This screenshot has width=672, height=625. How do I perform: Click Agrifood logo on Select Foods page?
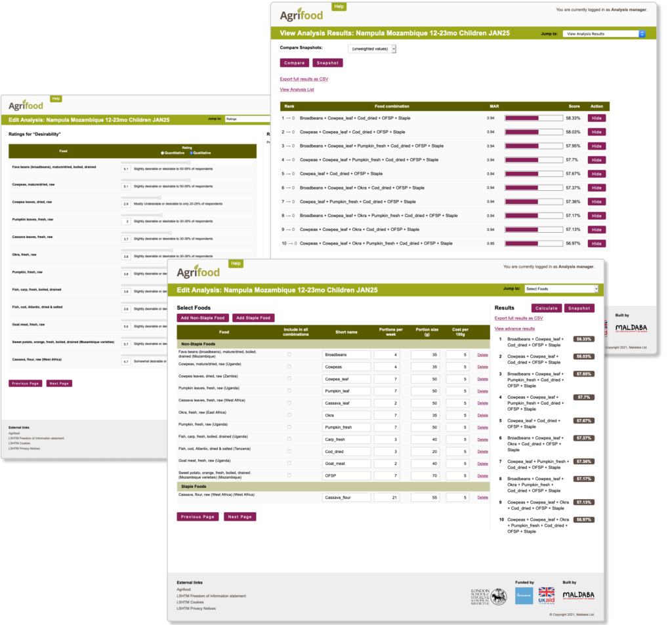(x=198, y=271)
